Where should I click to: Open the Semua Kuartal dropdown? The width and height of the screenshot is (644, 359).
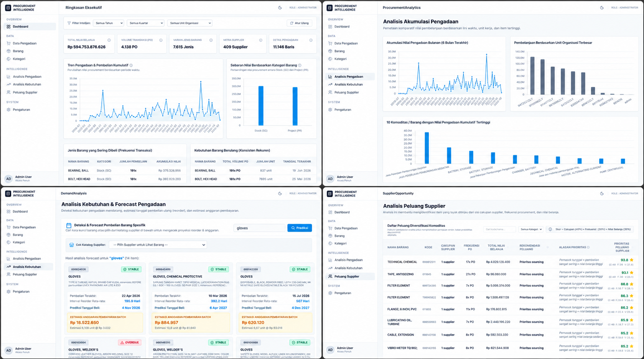145,23
